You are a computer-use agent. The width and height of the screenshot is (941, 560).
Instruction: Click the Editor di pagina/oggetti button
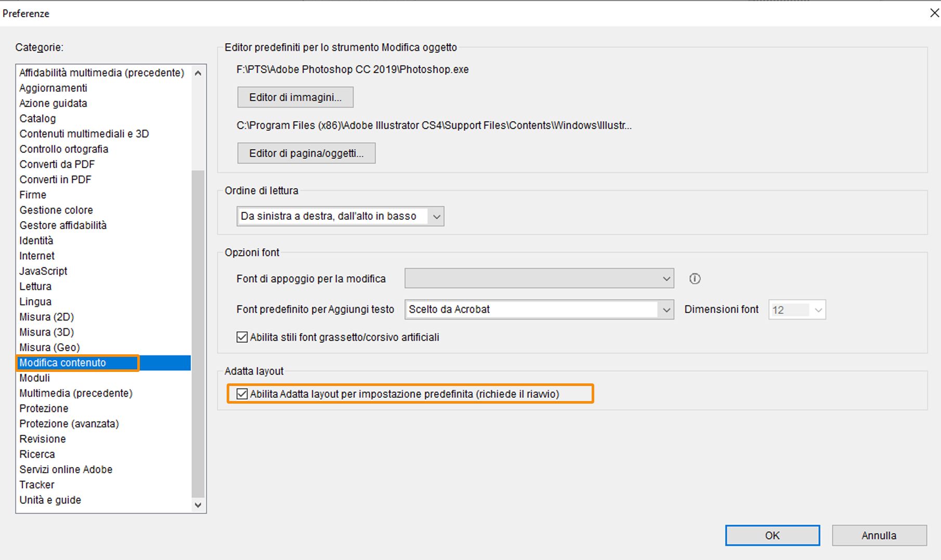click(306, 153)
